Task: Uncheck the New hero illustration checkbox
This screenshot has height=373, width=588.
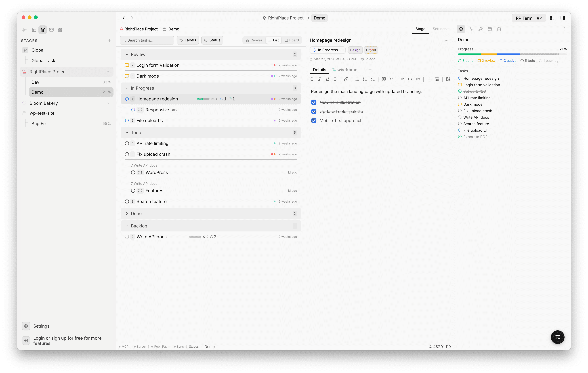Action: click(314, 102)
